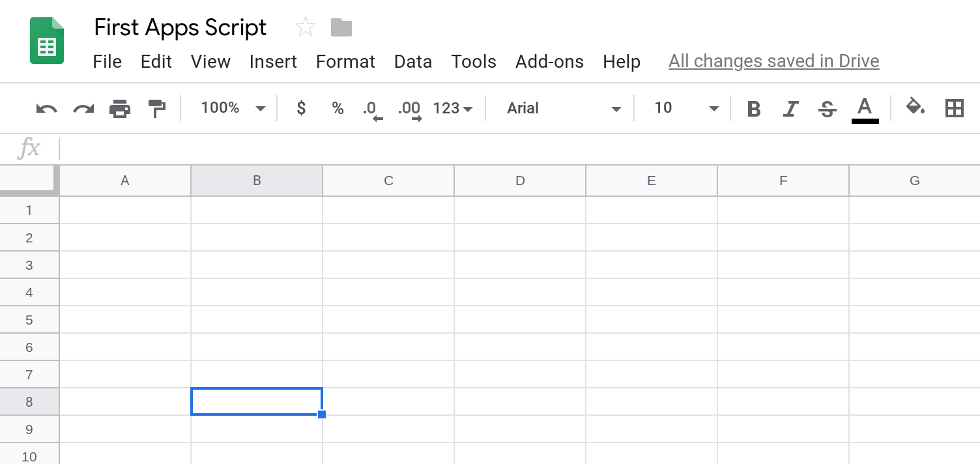Click All changes saved in Drive link
This screenshot has height=464, width=980.
(774, 61)
